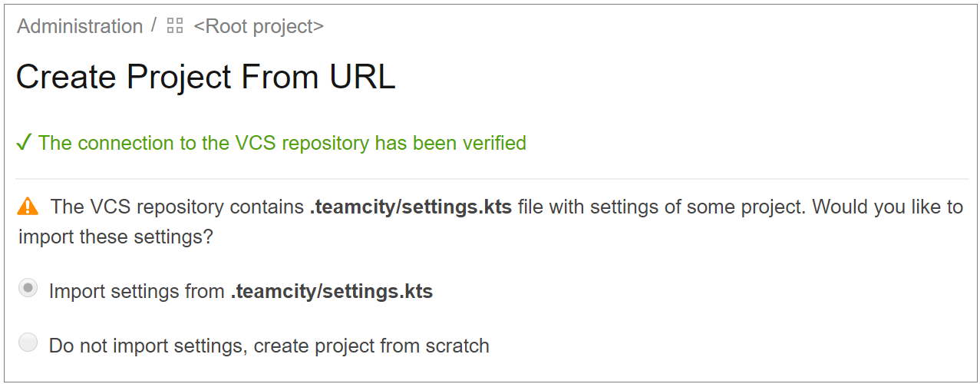Click the 'Import settings from' option label
This screenshot has height=384, width=980.
137,292
